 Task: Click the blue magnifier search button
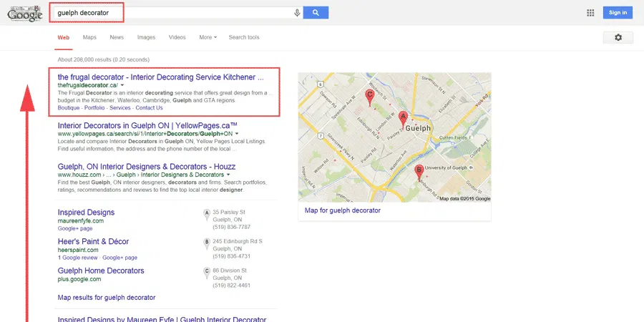(316, 13)
